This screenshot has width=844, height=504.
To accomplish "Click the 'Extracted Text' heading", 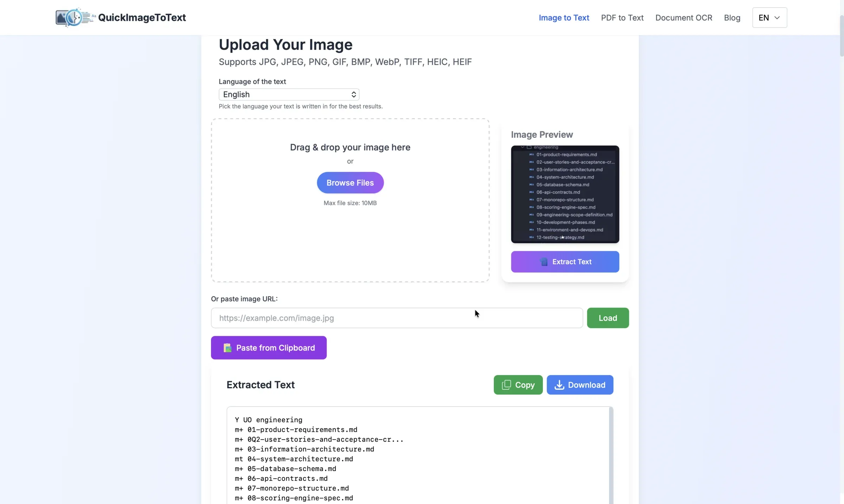I will click(261, 385).
